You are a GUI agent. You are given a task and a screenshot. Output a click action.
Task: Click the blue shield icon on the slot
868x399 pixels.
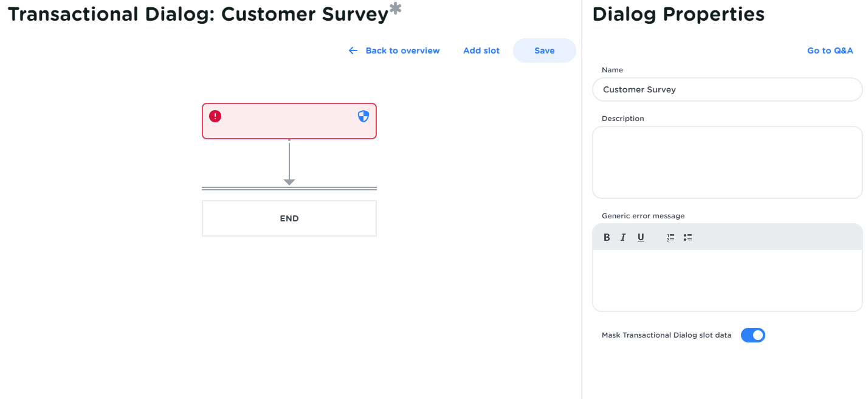(363, 116)
